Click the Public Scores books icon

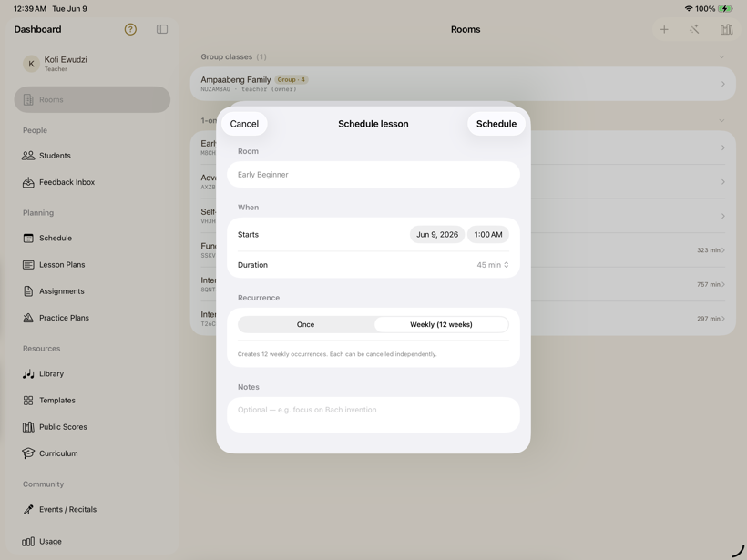pyautogui.click(x=28, y=427)
